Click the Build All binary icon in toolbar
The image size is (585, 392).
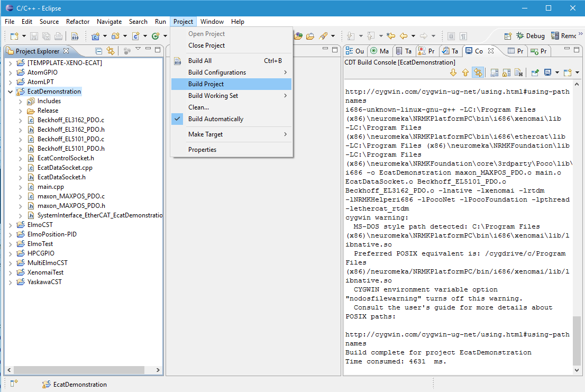pyautogui.click(x=75, y=36)
